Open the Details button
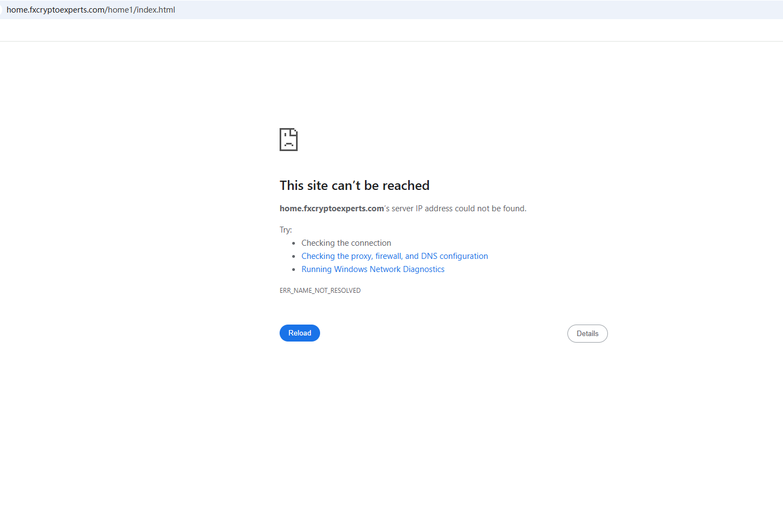The height and width of the screenshot is (532, 783). (587, 333)
